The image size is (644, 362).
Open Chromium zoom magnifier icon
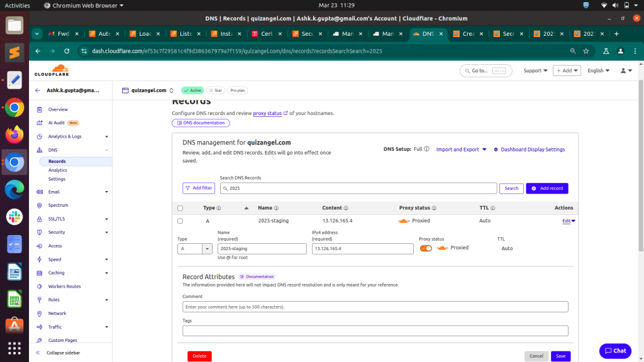pos(572,51)
